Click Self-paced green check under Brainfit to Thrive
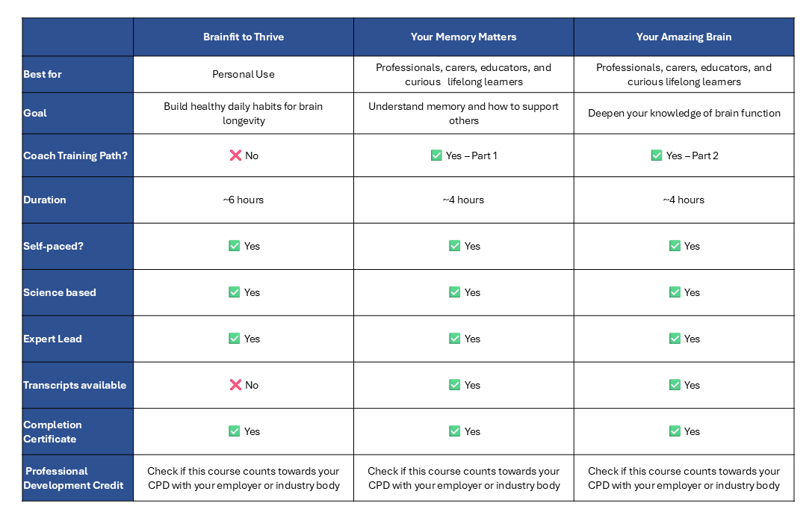Image resolution: width=812 pixels, height=521 pixels. 235,246
